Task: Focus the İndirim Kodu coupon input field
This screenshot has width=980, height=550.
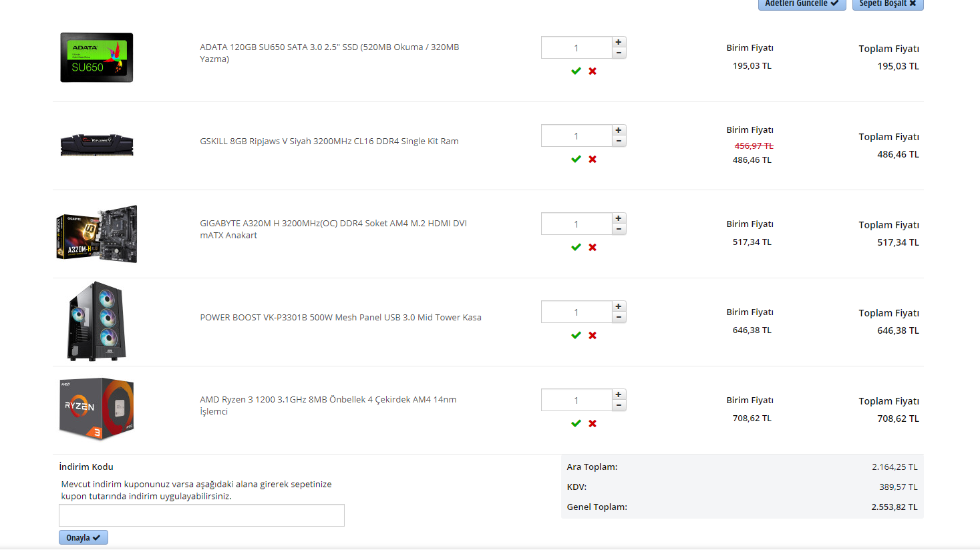Action: click(x=202, y=515)
